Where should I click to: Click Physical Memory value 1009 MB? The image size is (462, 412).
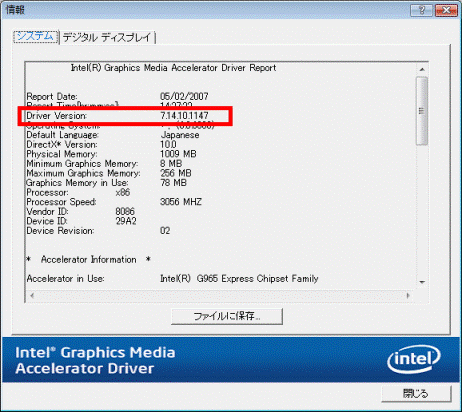pos(178,154)
